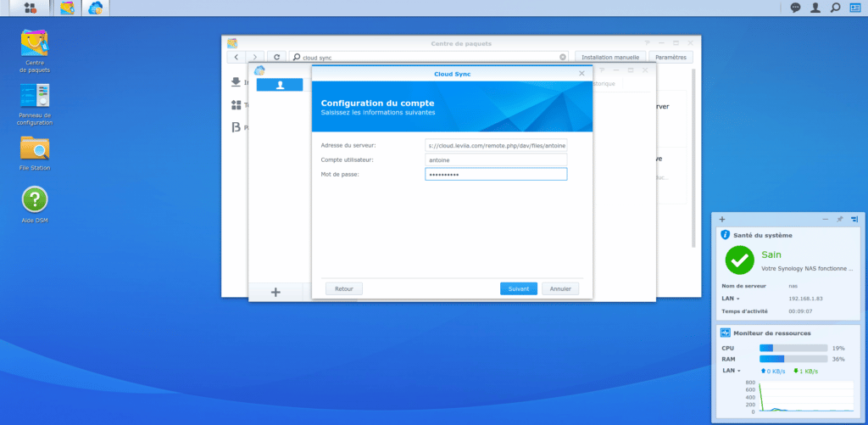Open the user account options menu
This screenshot has height=425, width=868.
815,8
